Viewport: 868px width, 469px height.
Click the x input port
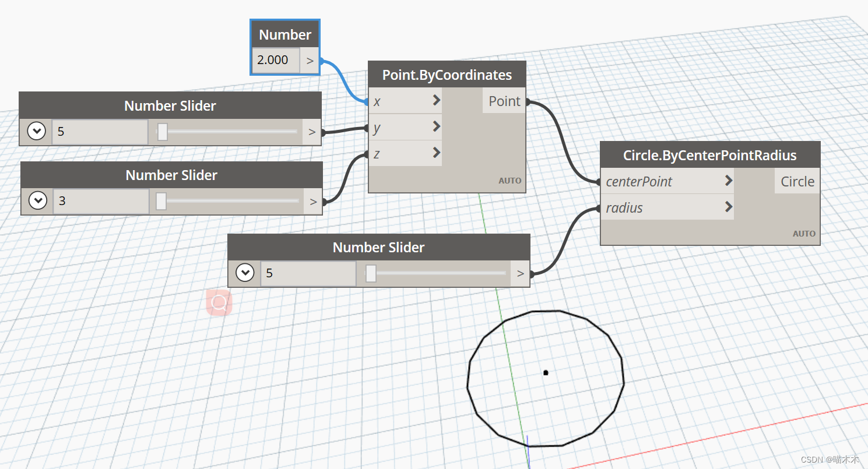pyautogui.click(x=405, y=101)
